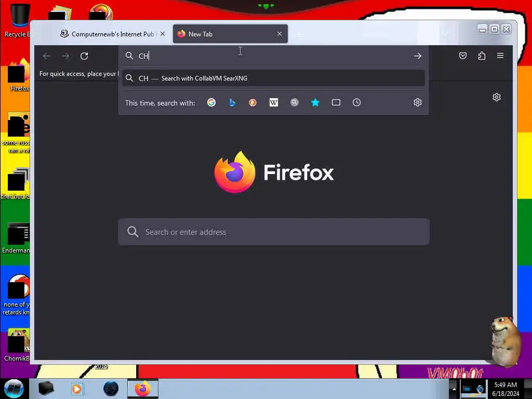Image resolution: width=532 pixels, height=399 pixels.
Task: Select the ChomikBox desktop icon
Action: (17, 345)
